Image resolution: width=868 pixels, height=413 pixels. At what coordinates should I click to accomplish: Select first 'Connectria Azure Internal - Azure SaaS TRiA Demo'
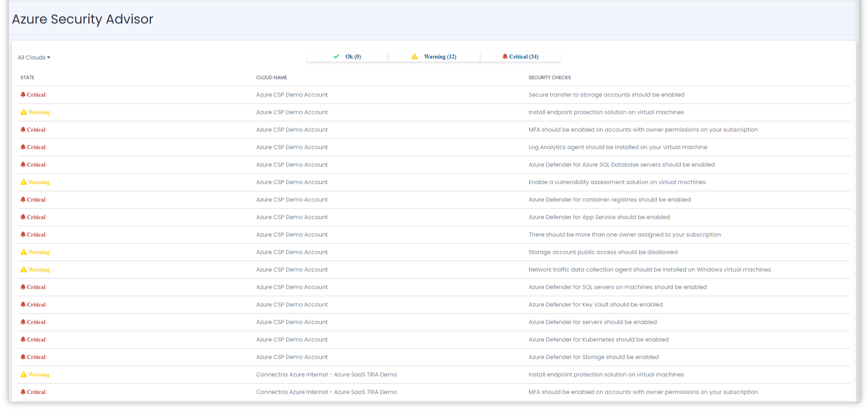(x=327, y=374)
